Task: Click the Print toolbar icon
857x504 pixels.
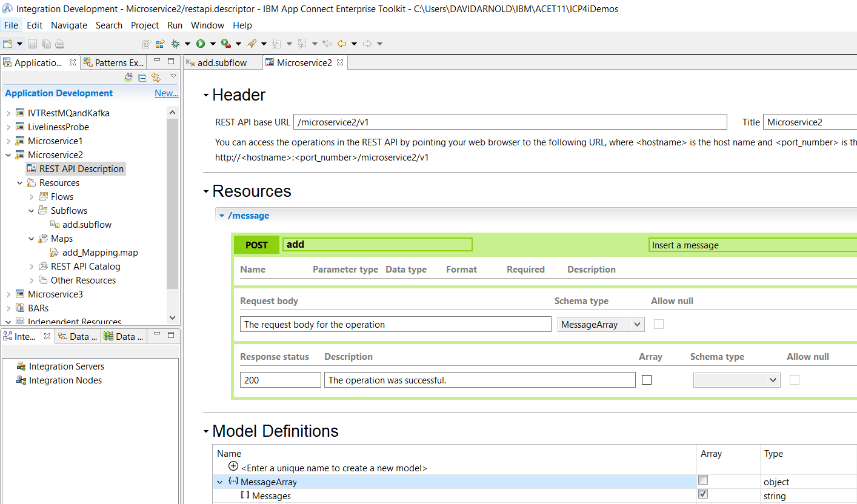Action: [59, 44]
